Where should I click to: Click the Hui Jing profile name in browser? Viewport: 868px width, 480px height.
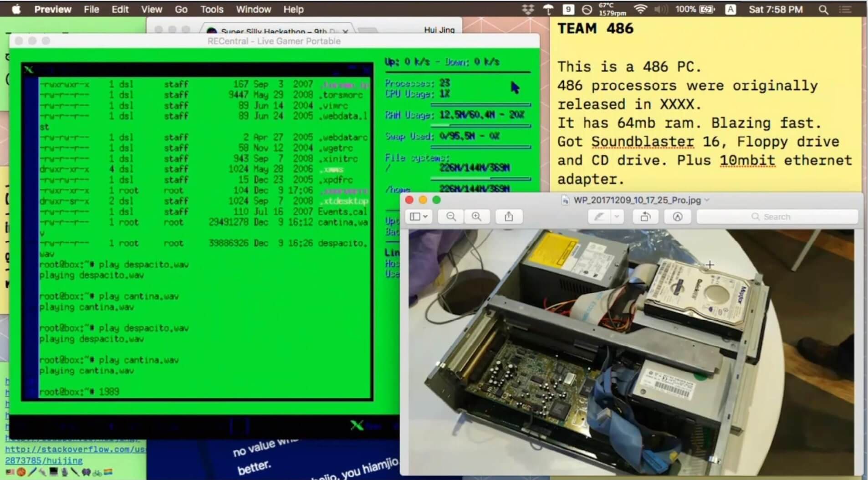(x=439, y=30)
